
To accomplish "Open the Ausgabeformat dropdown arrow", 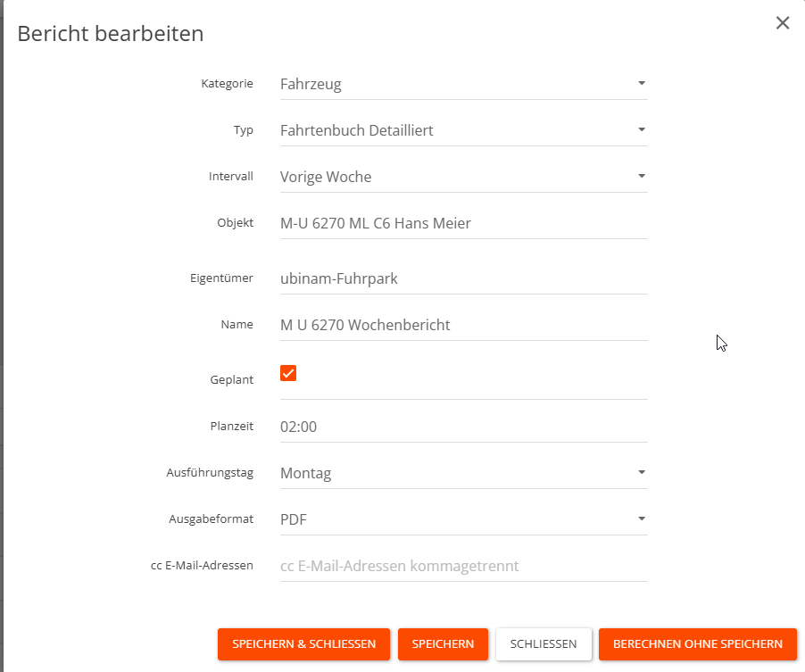I will pos(641,519).
